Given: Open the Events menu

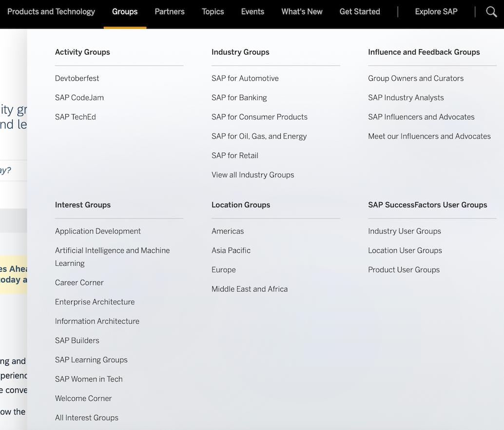Looking at the screenshot, I should point(252,12).
